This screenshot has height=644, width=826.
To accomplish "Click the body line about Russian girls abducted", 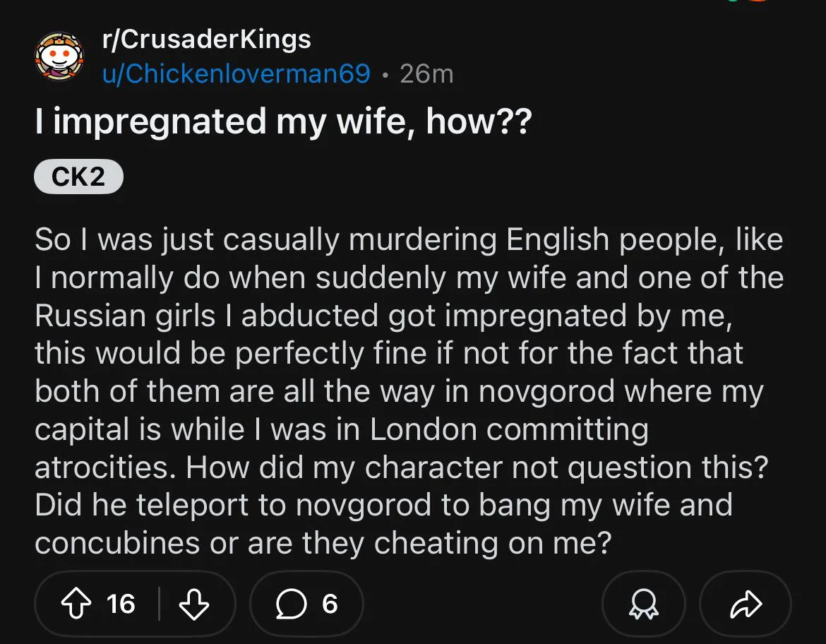I will pyautogui.click(x=383, y=316).
